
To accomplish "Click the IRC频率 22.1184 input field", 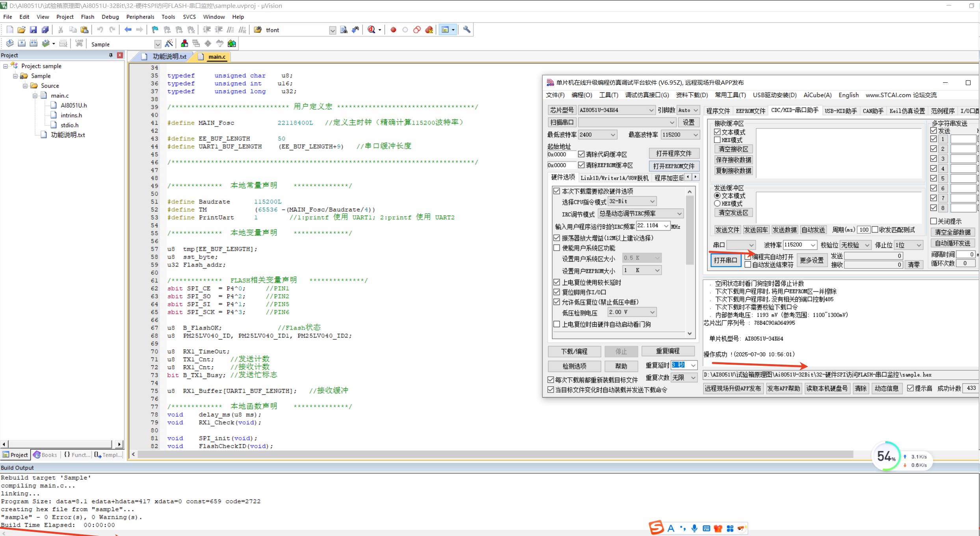I will tap(649, 225).
